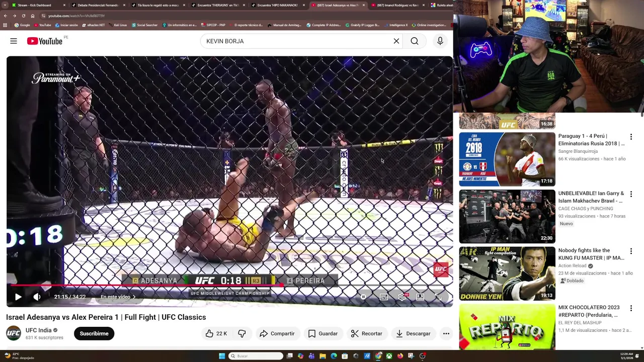This screenshot has width=644, height=362.
Task: Start voice search with the microphone
Action: [x=440, y=41]
